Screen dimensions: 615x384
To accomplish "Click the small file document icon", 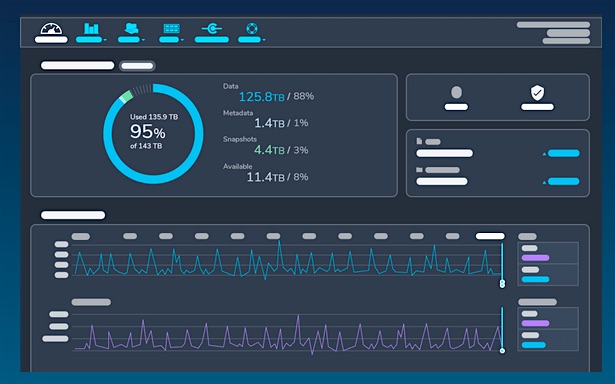I will point(419,141).
